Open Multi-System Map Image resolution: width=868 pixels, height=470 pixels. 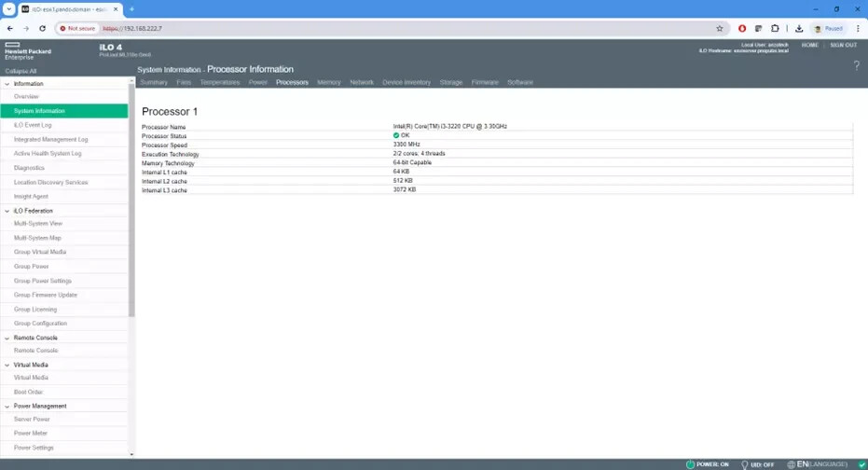coord(64,238)
